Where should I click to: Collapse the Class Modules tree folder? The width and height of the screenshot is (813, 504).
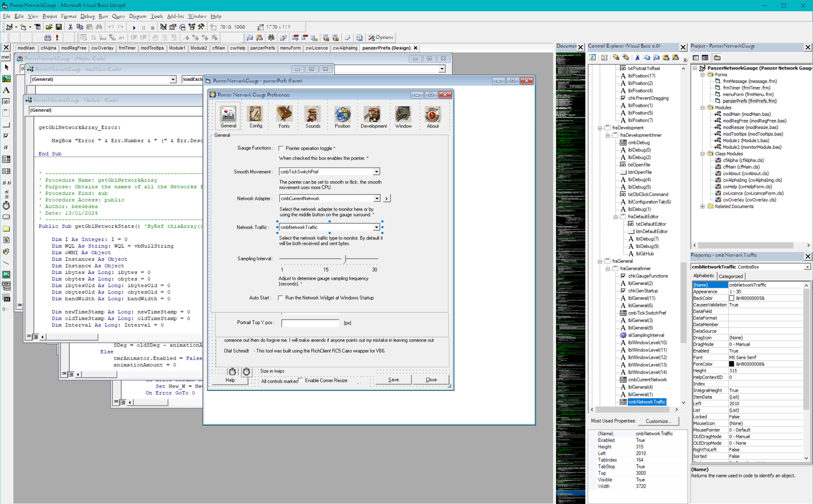(x=702, y=154)
